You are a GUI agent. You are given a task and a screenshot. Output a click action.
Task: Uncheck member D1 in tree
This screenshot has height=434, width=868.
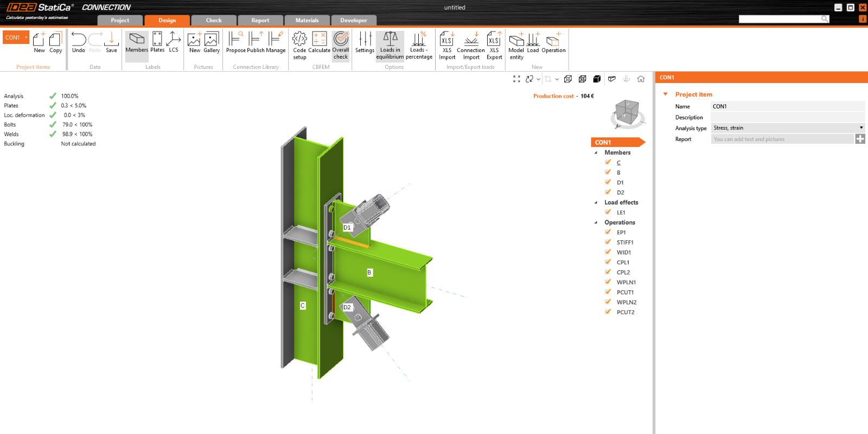pyautogui.click(x=608, y=182)
